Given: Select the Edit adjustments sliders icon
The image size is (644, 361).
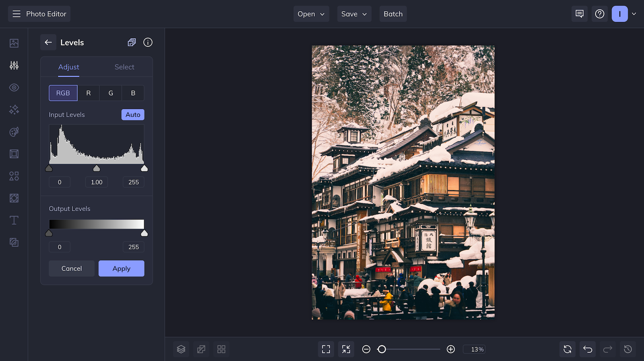Looking at the screenshot, I should pos(14,65).
